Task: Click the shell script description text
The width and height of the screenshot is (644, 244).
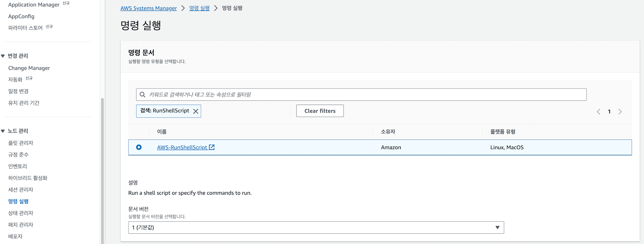Action: point(190,193)
